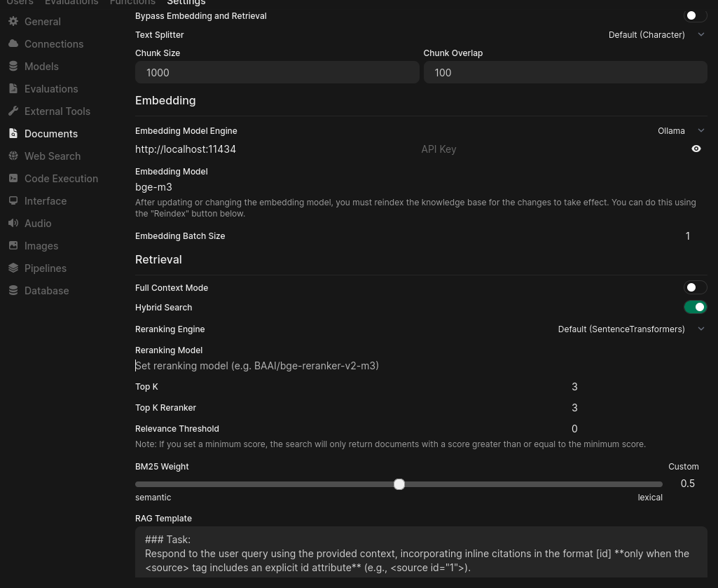
Task: Open the General settings section
Action: point(42,21)
